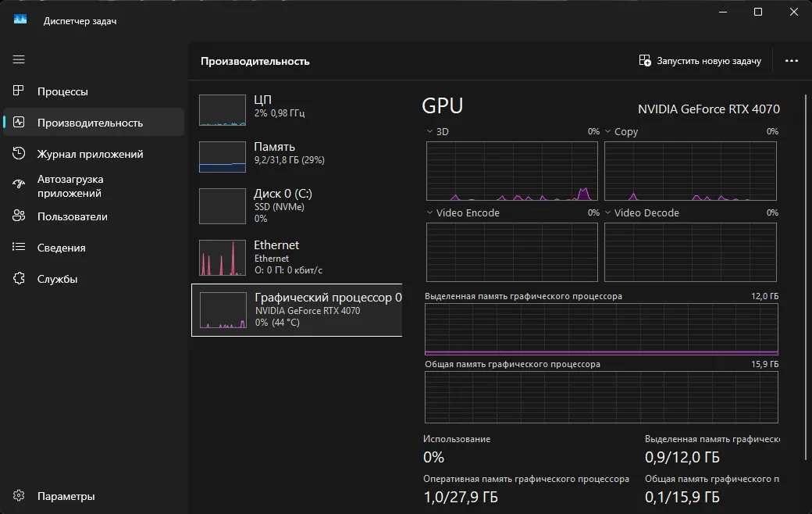Click the Startup apps gauge icon
Image resolution: width=812 pixels, height=514 pixels.
(19, 184)
